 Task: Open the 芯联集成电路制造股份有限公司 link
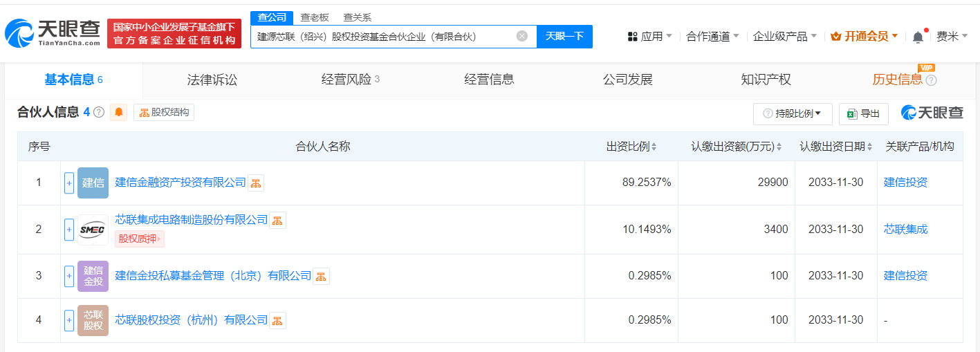(192, 220)
